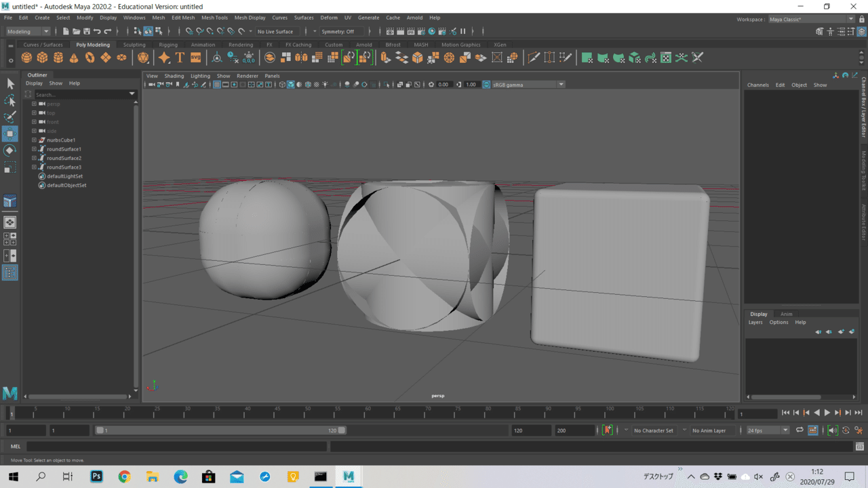Screen dimensions: 868x488
Task: Create a polygon cylinder from the shelf
Action: tap(58, 58)
